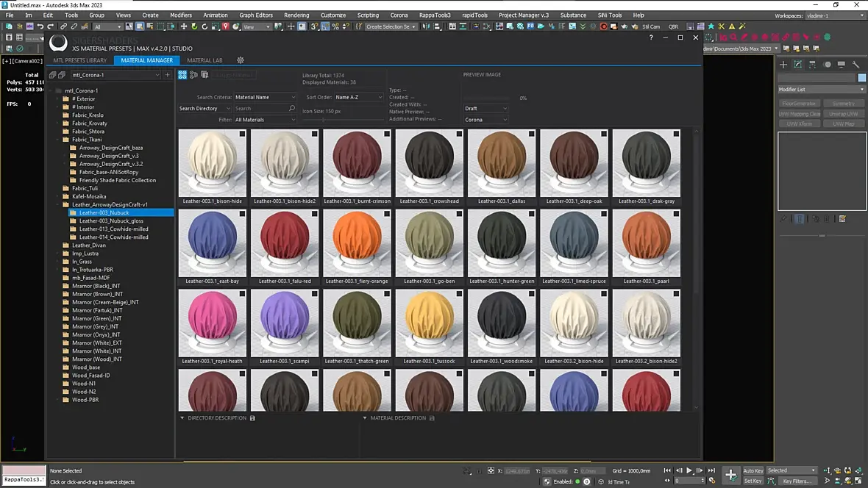Adjust the Icon Size slider

click(x=324, y=120)
